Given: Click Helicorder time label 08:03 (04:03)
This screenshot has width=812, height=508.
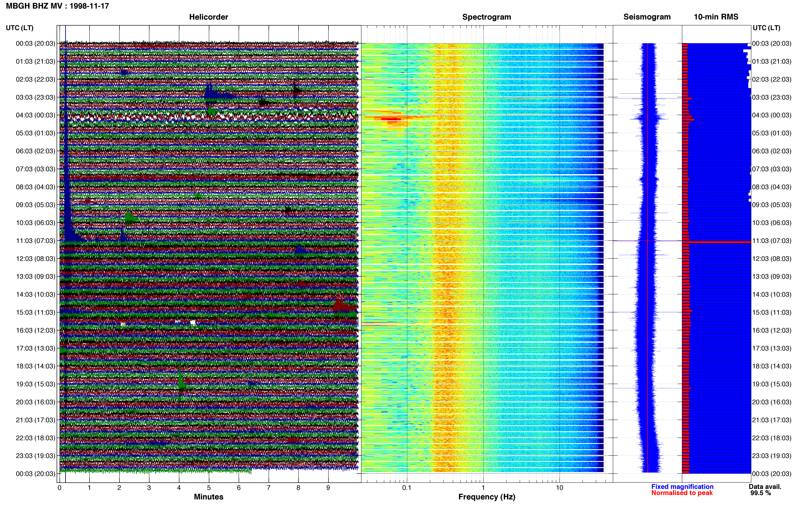Looking at the screenshot, I should coord(36,187).
